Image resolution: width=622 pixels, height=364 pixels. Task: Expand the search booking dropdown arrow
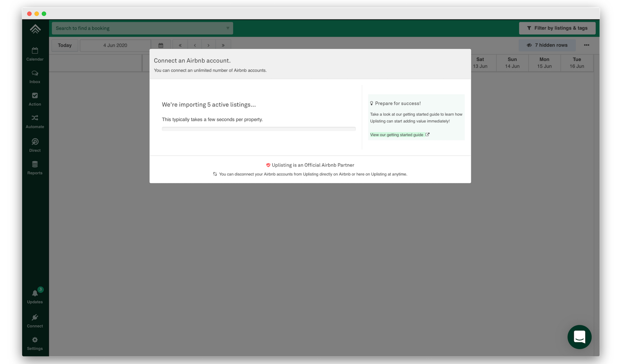228,28
